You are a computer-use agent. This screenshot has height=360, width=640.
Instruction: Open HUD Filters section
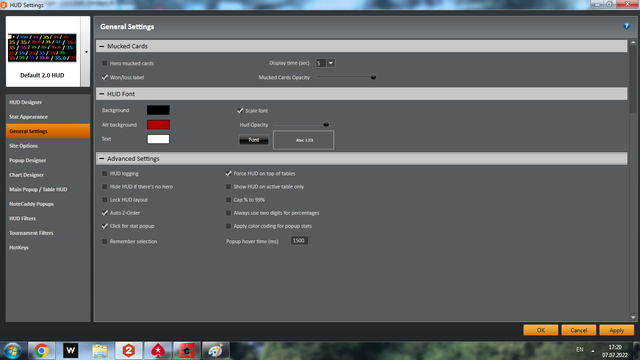tap(48, 218)
